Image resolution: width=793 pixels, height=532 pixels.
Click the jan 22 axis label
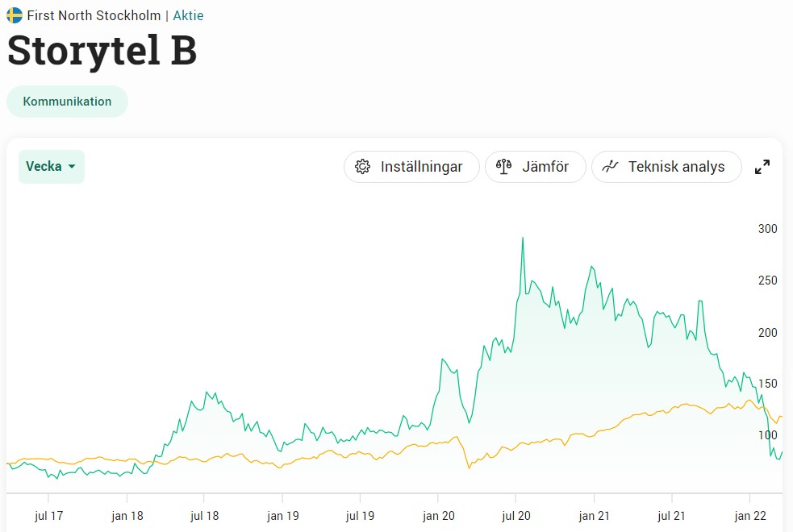pos(750,516)
